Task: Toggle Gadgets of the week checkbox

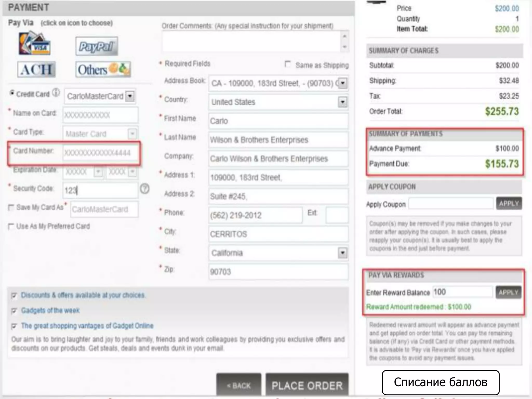Action: pos(14,311)
